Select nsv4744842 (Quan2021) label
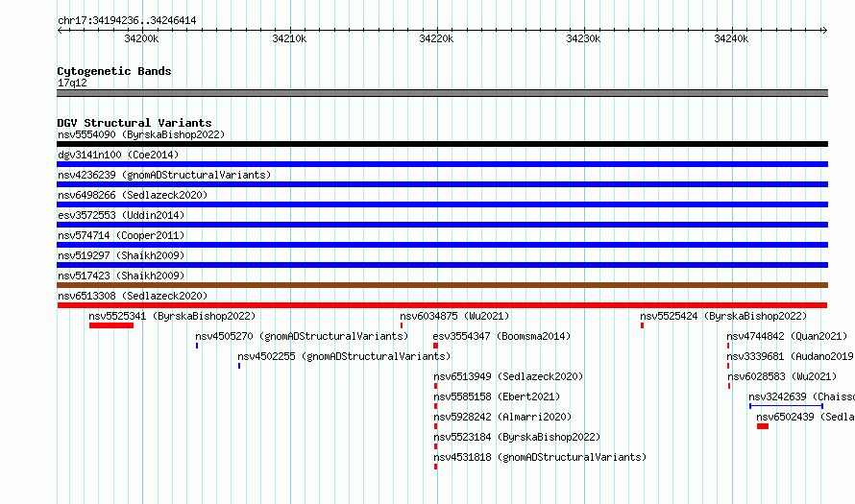Screen dimensions: 855x504 pyautogui.click(x=787, y=336)
